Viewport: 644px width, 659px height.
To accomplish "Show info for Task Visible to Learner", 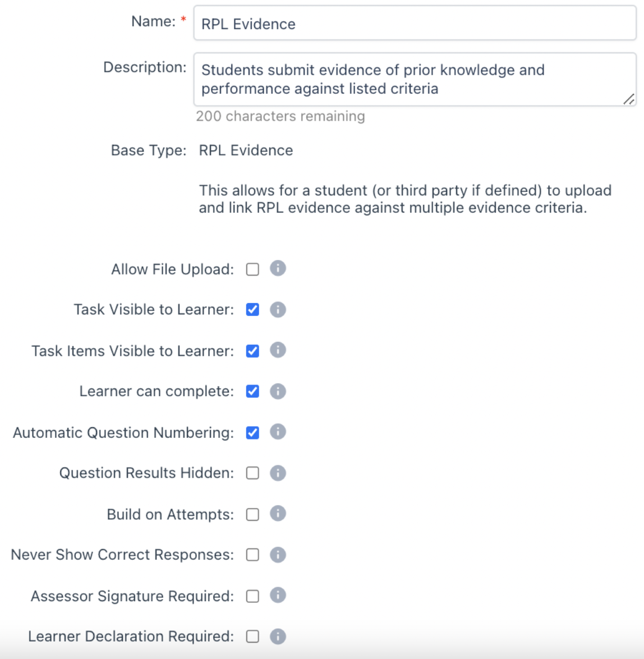I will 278,309.
